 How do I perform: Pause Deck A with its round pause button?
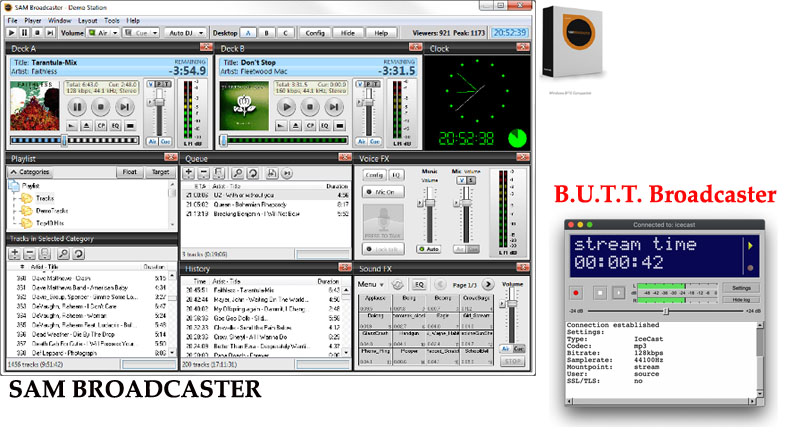pos(77,107)
